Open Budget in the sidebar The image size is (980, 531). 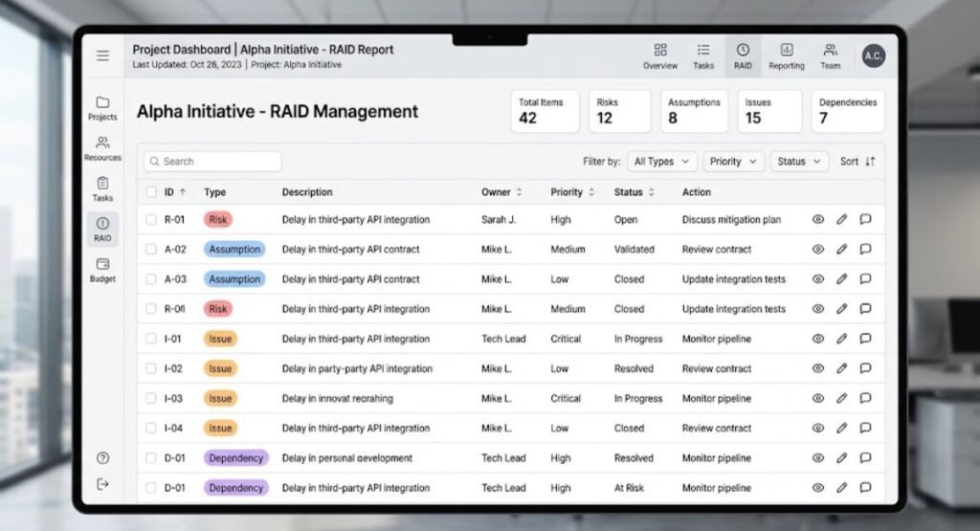click(x=102, y=271)
